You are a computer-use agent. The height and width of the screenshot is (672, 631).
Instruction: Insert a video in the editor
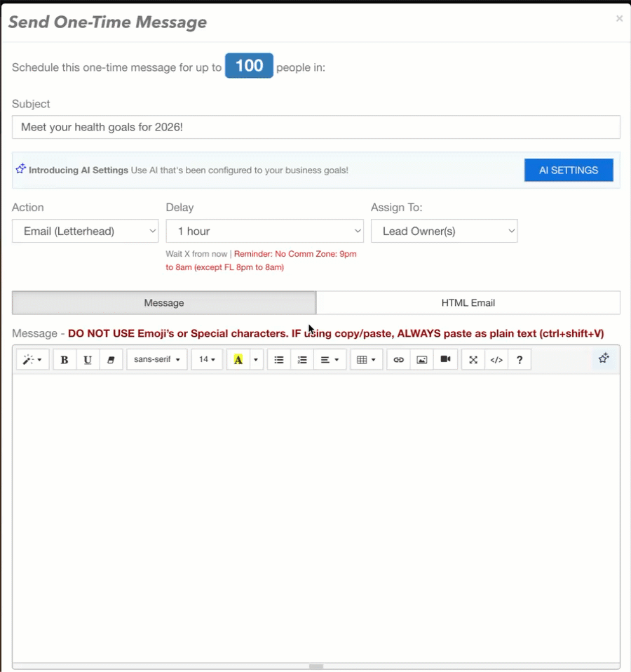pos(445,359)
